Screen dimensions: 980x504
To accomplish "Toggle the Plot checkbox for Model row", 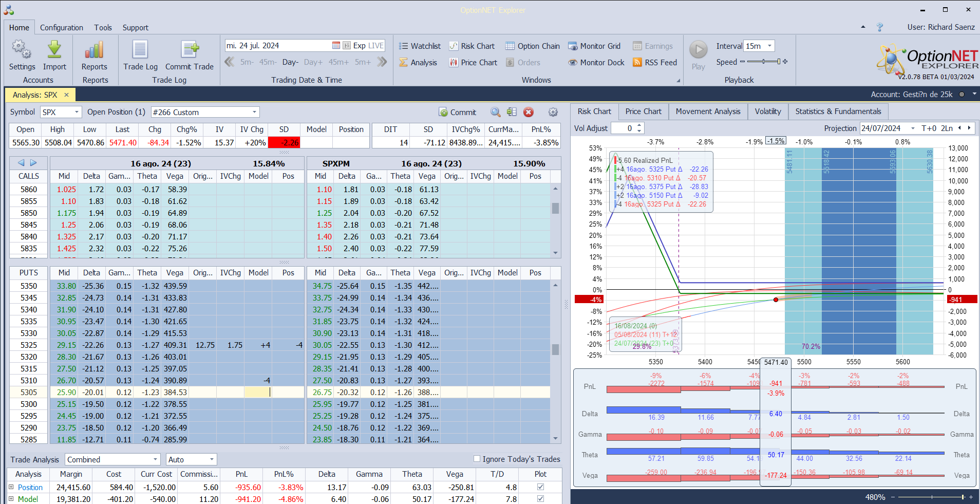I will (x=540, y=499).
